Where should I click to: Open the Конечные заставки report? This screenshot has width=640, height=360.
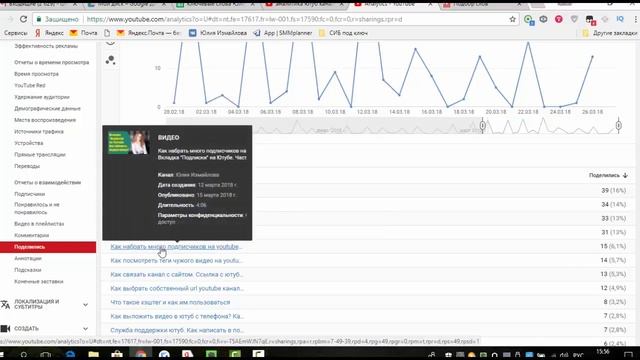pyautogui.click(x=38, y=282)
